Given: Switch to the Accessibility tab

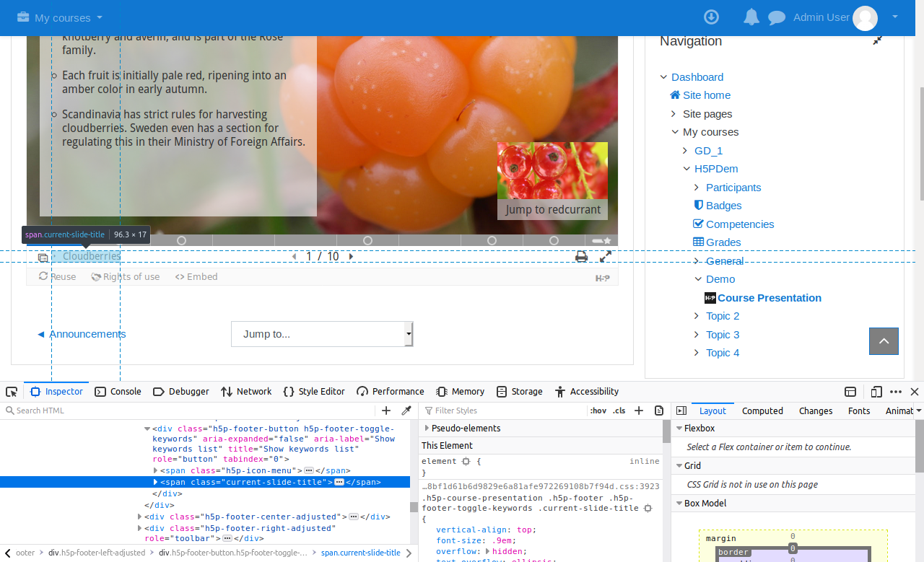Looking at the screenshot, I should 587,392.
